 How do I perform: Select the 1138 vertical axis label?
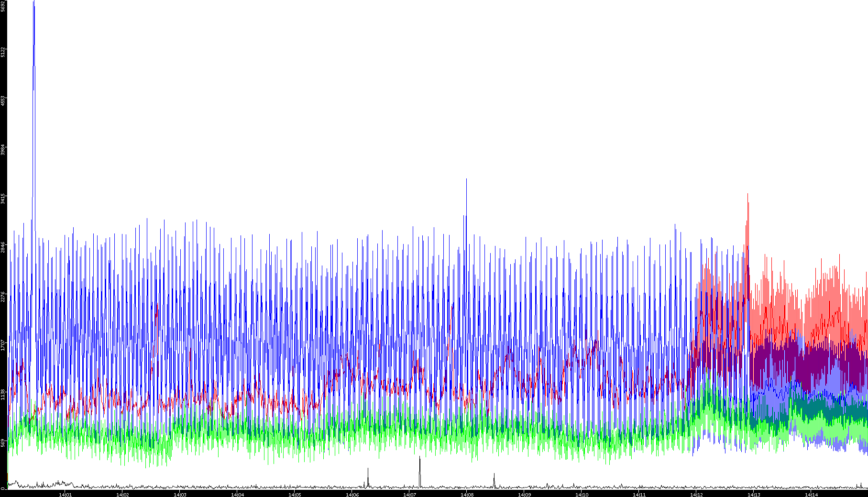pos(3,395)
